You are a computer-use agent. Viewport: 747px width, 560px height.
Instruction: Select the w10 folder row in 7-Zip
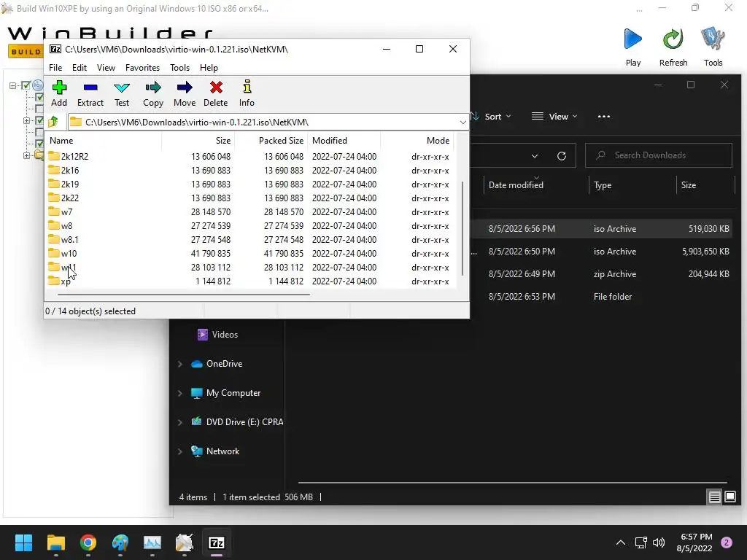pos(251,253)
